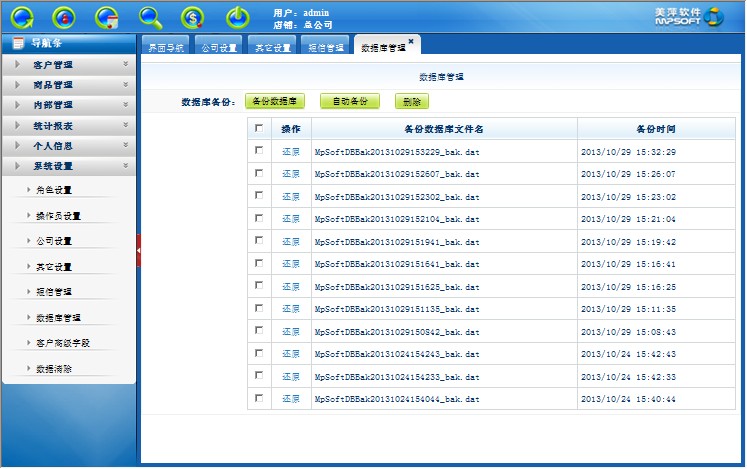Click the red sidebar collapse handle
The image size is (747, 469).
coord(139,250)
